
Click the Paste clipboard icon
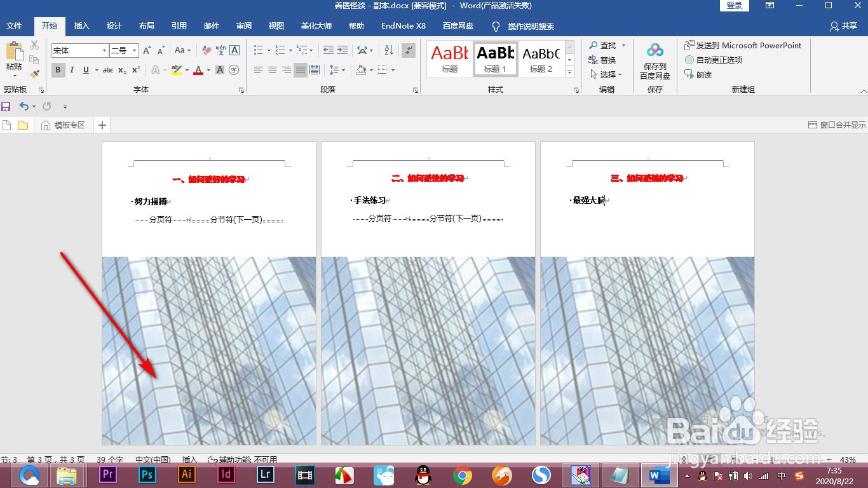click(14, 51)
